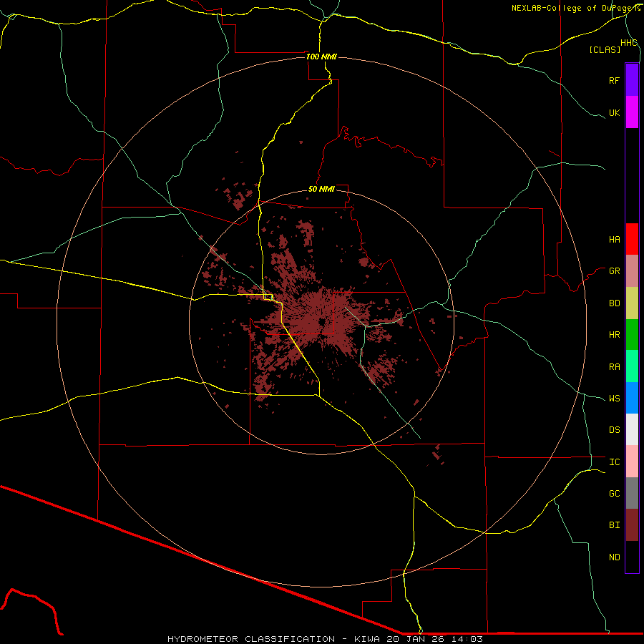
Task: Select the DS white legend swatch
Action: click(632, 429)
